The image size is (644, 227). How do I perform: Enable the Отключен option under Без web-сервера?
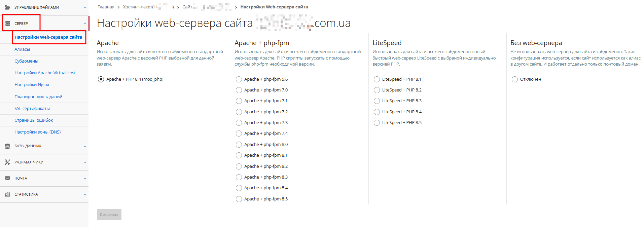[514, 79]
